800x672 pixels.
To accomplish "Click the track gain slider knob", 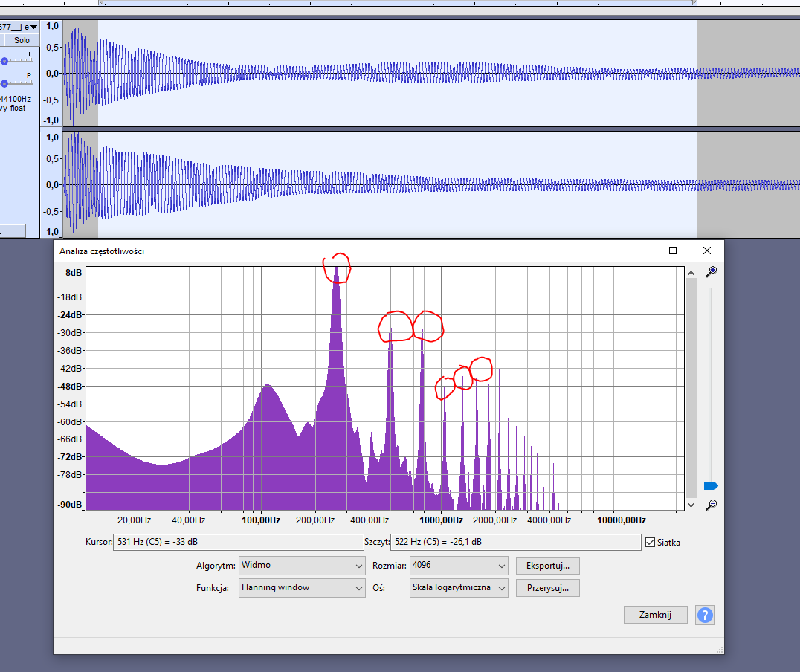I will tap(4, 61).
